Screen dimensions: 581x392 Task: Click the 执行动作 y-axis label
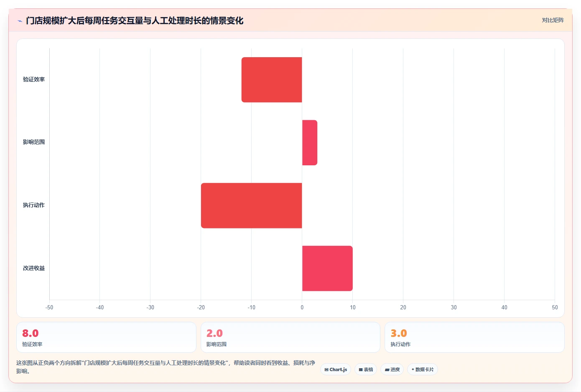(x=34, y=205)
